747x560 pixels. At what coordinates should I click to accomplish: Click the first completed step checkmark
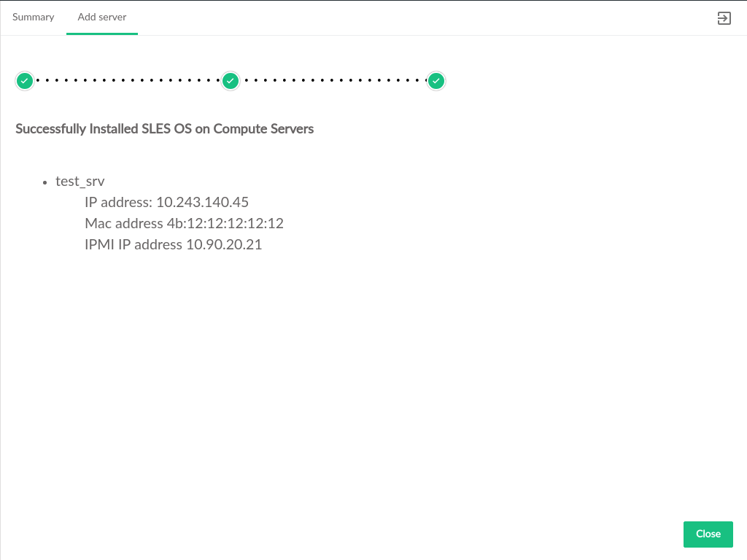[x=25, y=80]
